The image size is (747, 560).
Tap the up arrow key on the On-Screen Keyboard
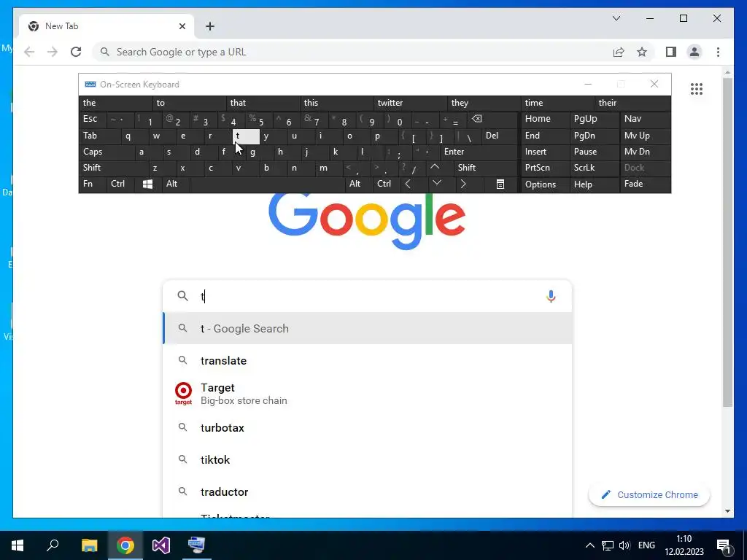[435, 167]
